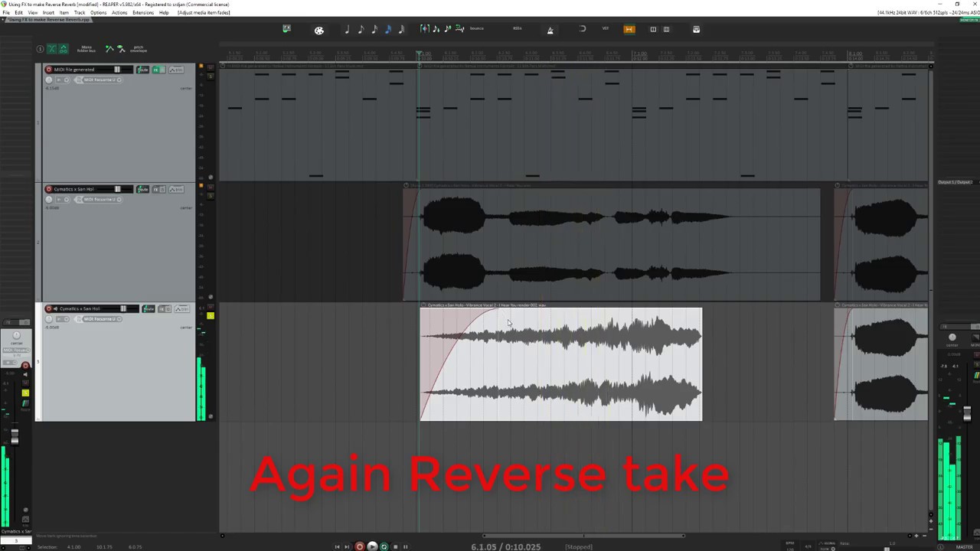Click go to project start transport button
The image size is (980, 551).
[x=337, y=546]
